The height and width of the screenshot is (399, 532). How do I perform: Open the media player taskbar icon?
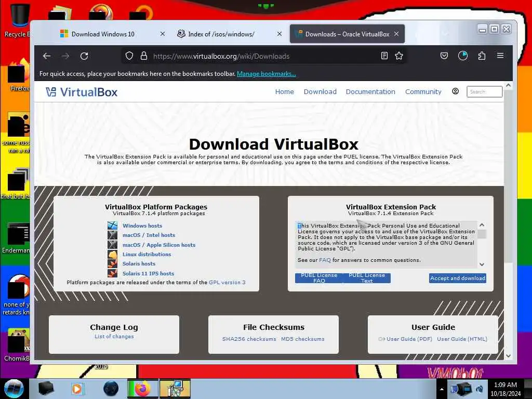(x=77, y=389)
